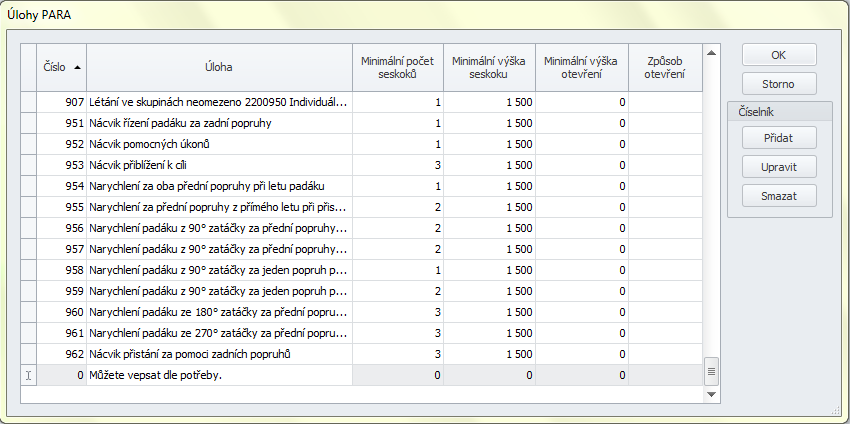Viewport: 850px width, 424px height.
Task: Click the Způsob otevření cell of row 907
Action: click(x=665, y=102)
